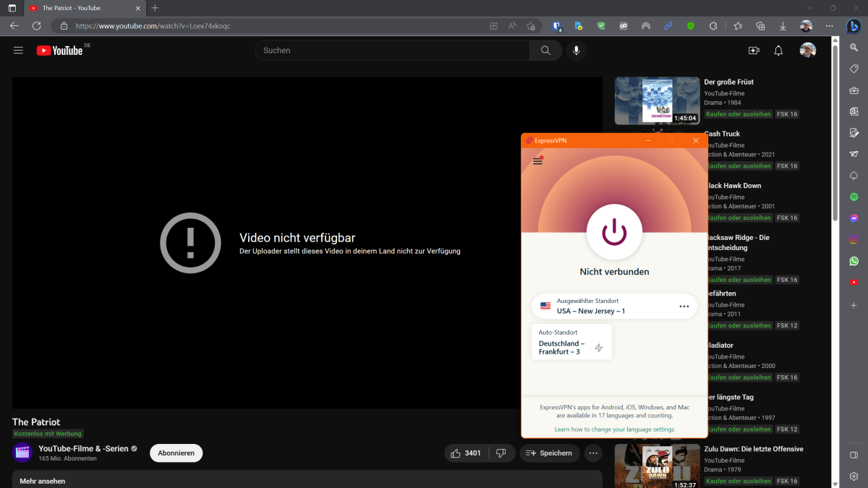Click 'Video nicht verfügbar' message text
The height and width of the screenshot is (488, 868).
pyautogui.click(x=297, y=238)
